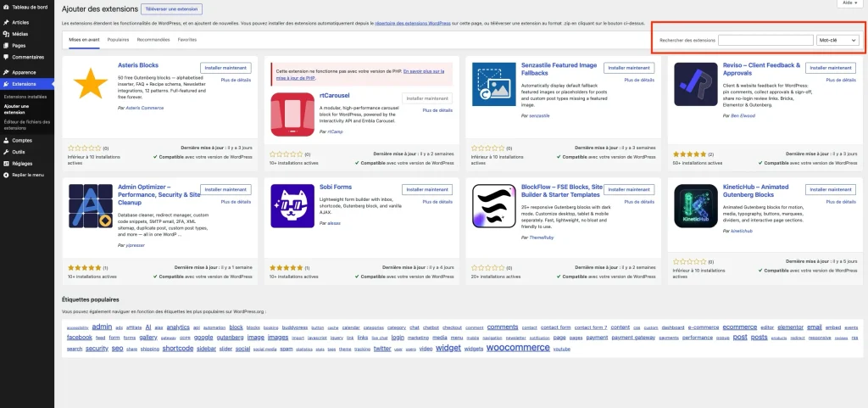Select Ajouter une extension submenu item
868x408 pixels.
18,109
